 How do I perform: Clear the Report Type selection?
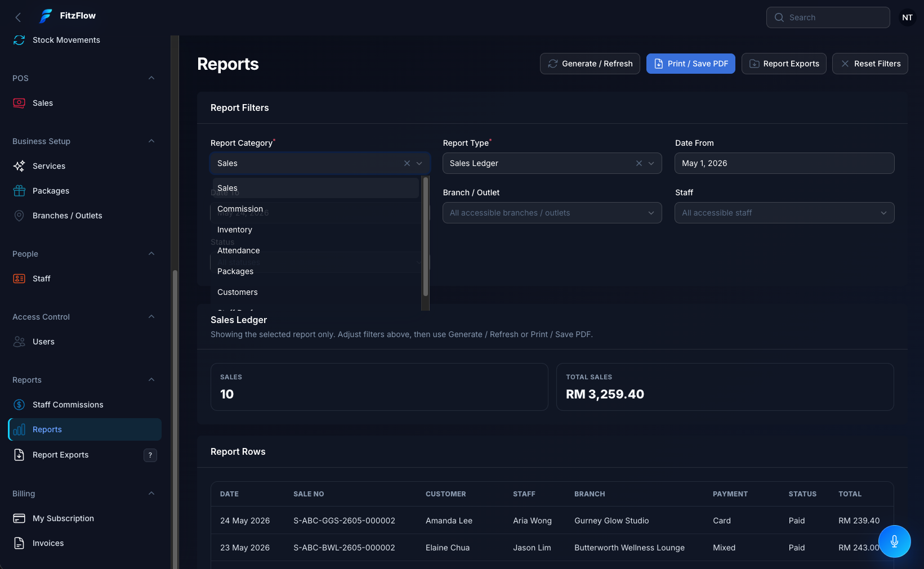tap(639, 163)
